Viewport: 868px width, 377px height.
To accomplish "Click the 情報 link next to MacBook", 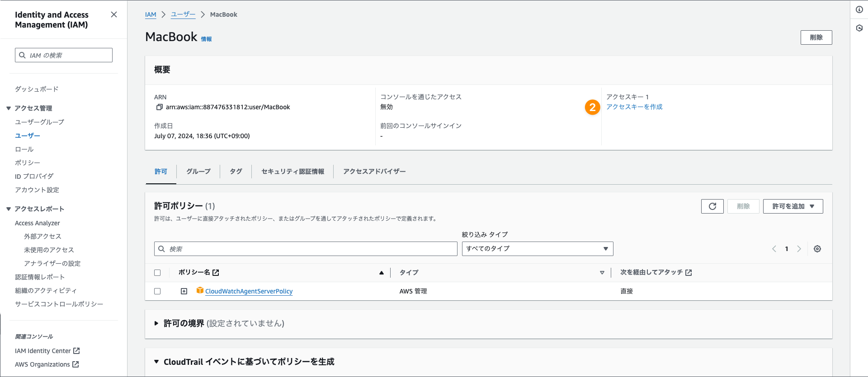I will click(x=206, y=39).
